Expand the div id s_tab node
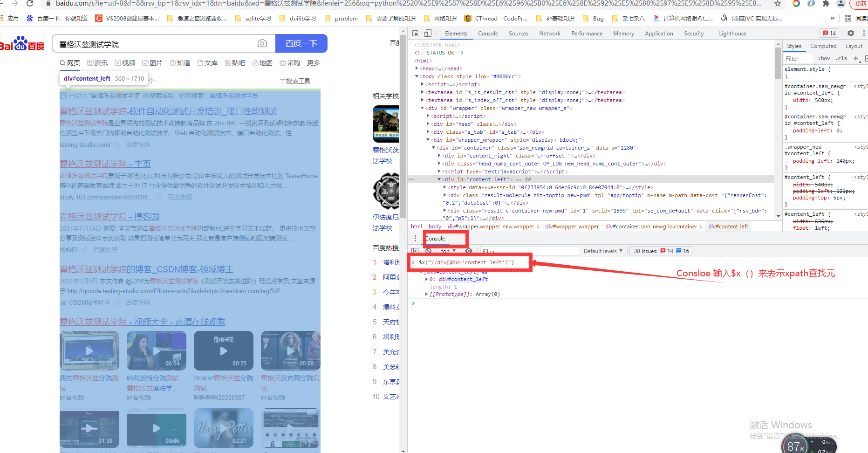 pos(428,132)
